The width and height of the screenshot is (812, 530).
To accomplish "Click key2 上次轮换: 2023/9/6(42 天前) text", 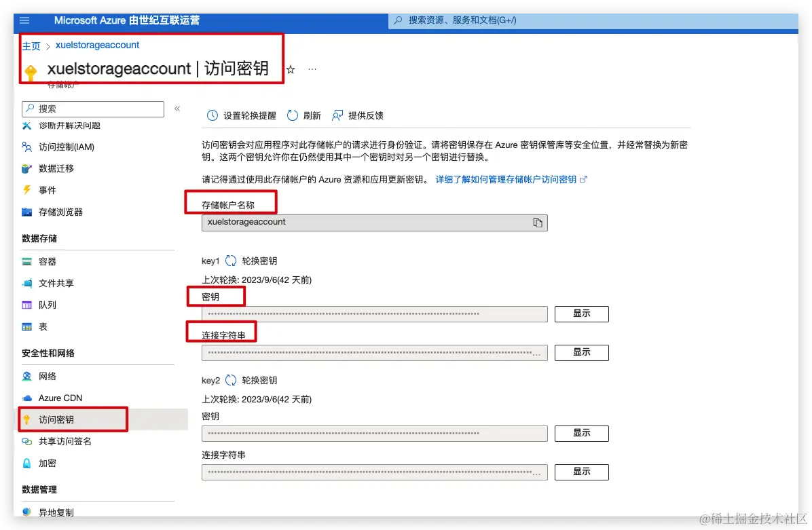I will point(257,400).
